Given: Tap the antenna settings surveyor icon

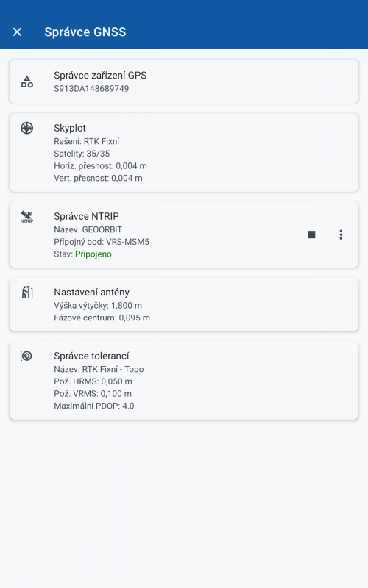Looking at the screenshot, I should [27, 293].
